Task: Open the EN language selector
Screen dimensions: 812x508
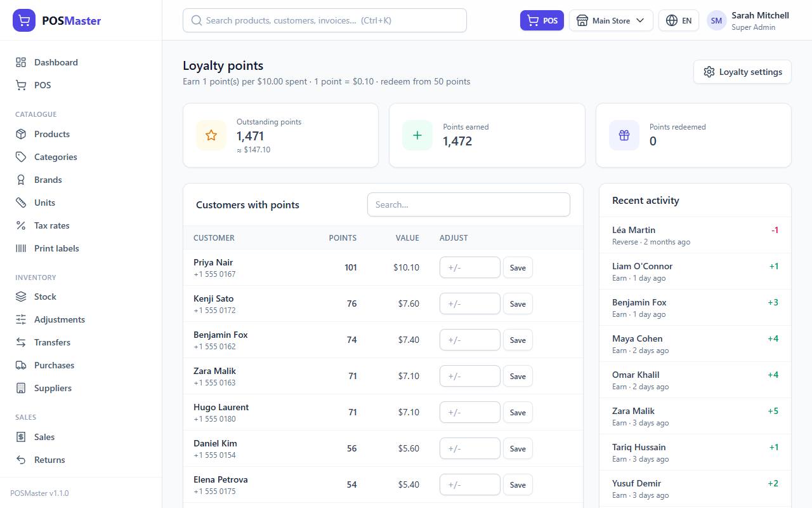Action: pos(679,20)
